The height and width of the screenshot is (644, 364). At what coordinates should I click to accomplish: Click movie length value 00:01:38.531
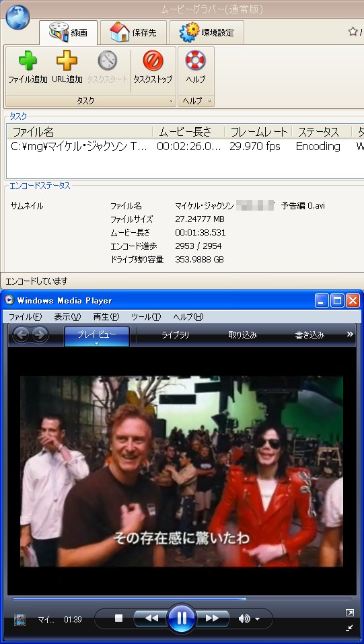(x=201, y=233)
